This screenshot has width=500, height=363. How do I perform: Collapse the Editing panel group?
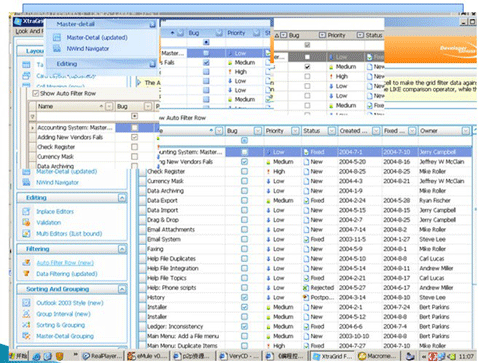pyautogui.click(x=122, y=198)
